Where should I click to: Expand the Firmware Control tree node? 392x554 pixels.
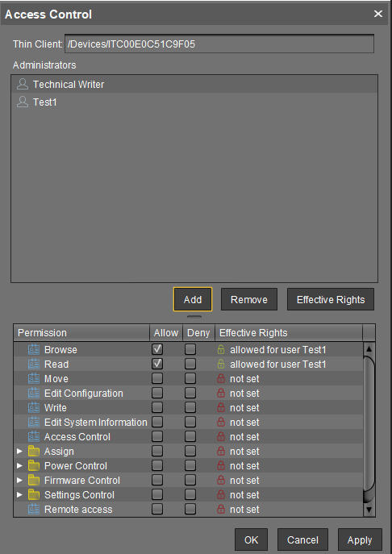point(20,481)
